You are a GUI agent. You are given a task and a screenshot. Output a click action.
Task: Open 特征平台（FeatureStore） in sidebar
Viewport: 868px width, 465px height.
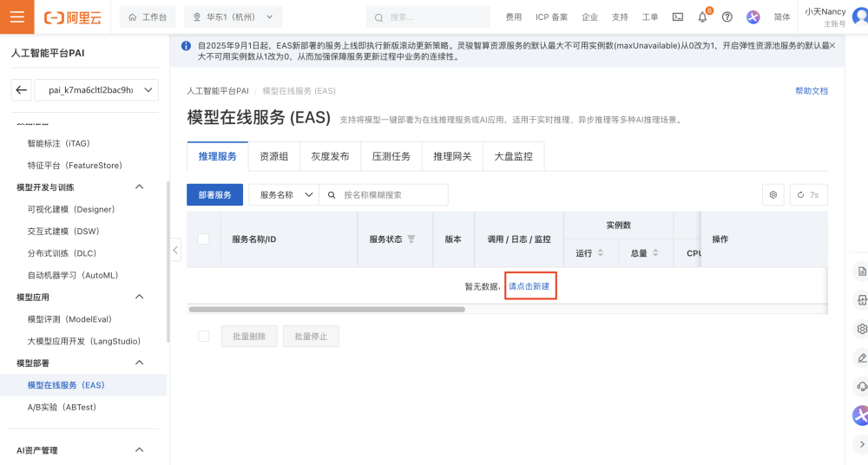pos(75,165)
